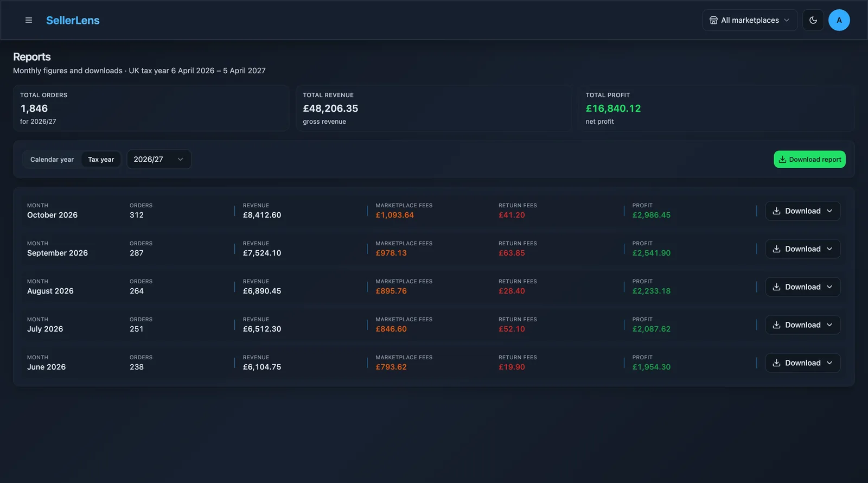
Task: Click June revenue £6,104.75
Action: (x=262, y=367)
